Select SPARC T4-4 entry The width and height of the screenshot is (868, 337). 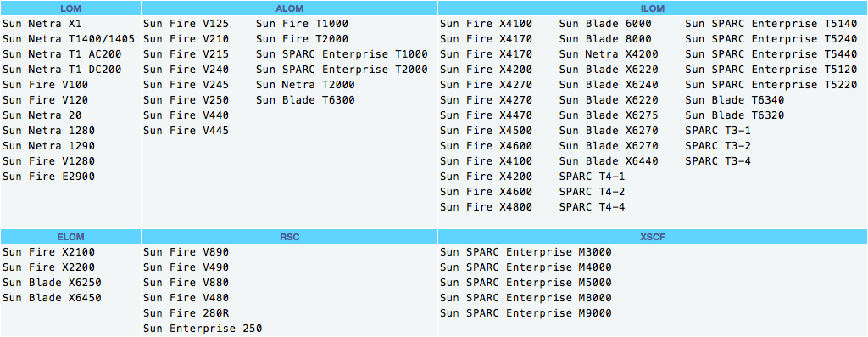pyautogui.click(x=593, y=207)
